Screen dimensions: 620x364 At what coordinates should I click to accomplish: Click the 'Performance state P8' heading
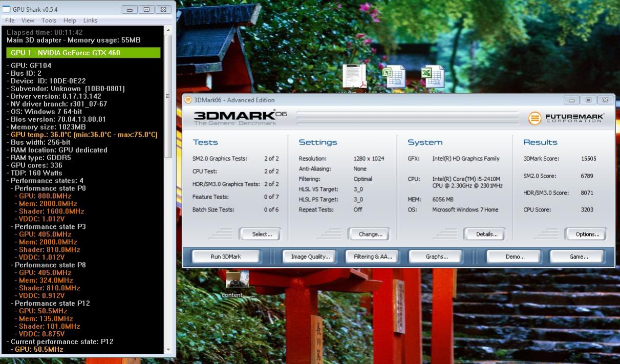(x=48, y=265)
